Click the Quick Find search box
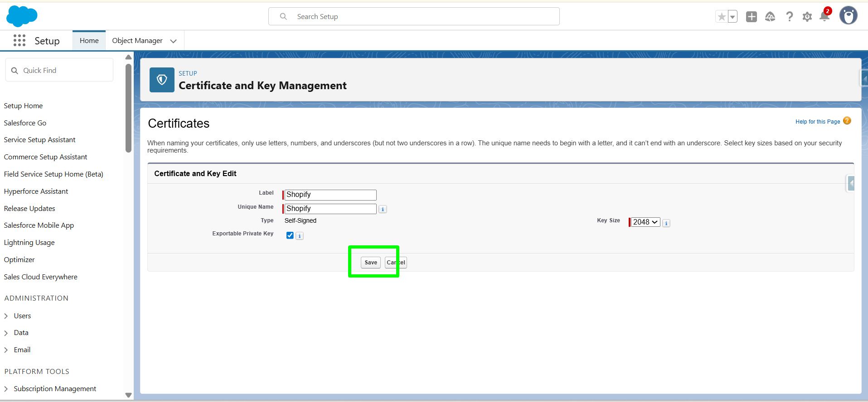 59,70
